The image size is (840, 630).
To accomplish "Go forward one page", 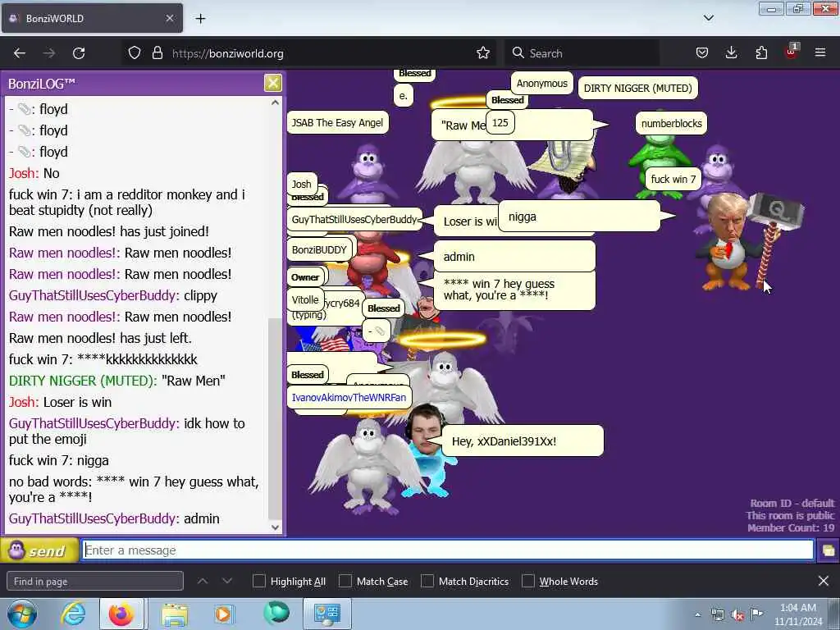I will click(49, 53).
